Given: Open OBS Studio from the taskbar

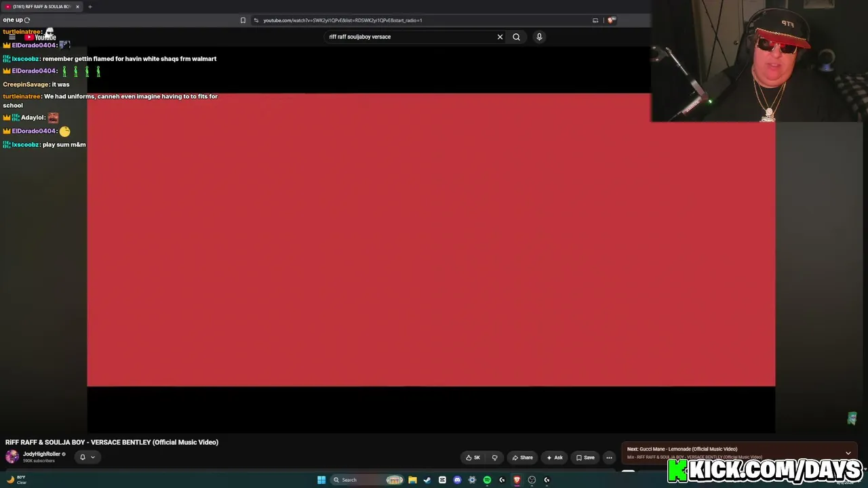Looking at the screenshot, I should click(x=532, y=480).
